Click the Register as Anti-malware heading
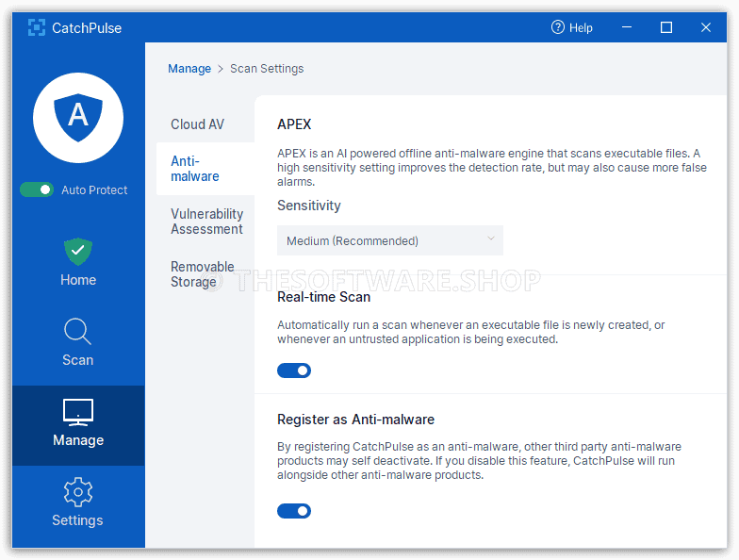 [356, 420]
